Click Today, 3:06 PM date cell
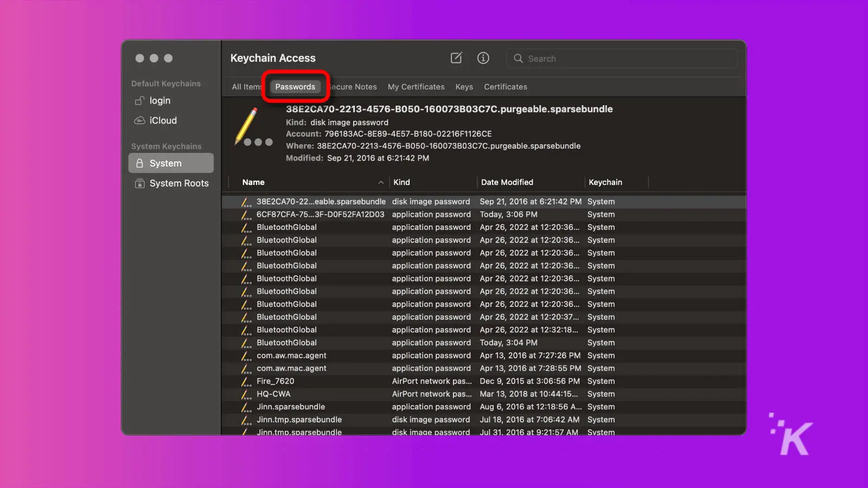Viewport: 868px width, 488px height. pyautogui.click(x=508, y=215)
